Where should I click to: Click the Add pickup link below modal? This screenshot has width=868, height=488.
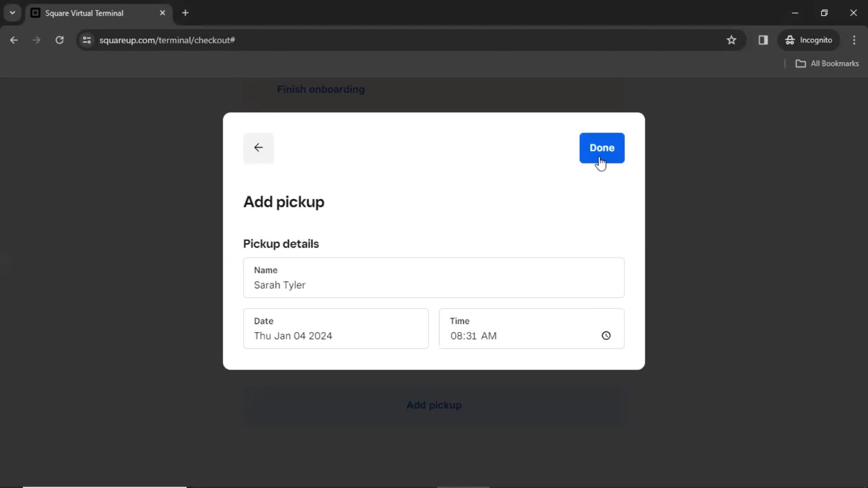(434, 405)
